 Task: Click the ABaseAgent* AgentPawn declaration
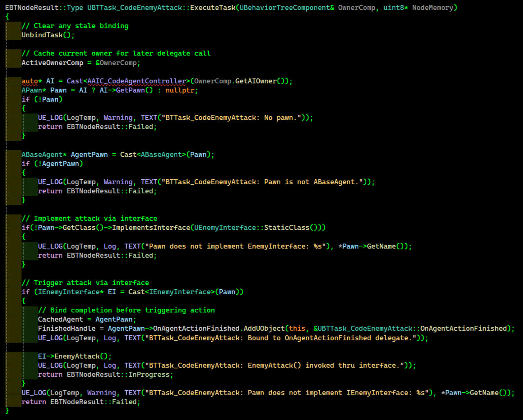pos(64,154)
